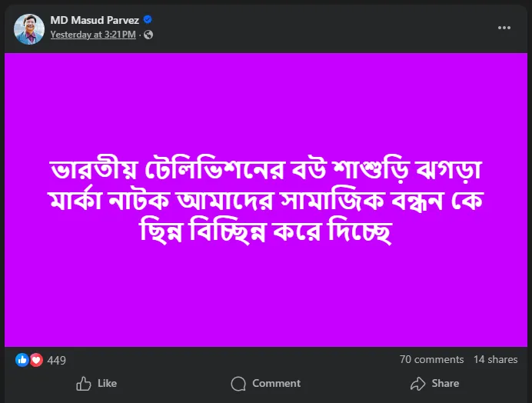
Task: Open MD Masud Parvez profile picture
Action: coord(29,28)
